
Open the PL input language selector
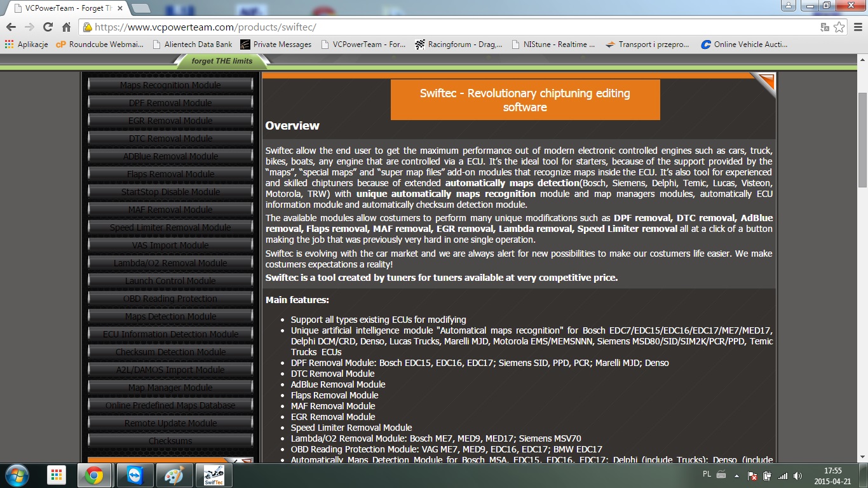[707, 475]
